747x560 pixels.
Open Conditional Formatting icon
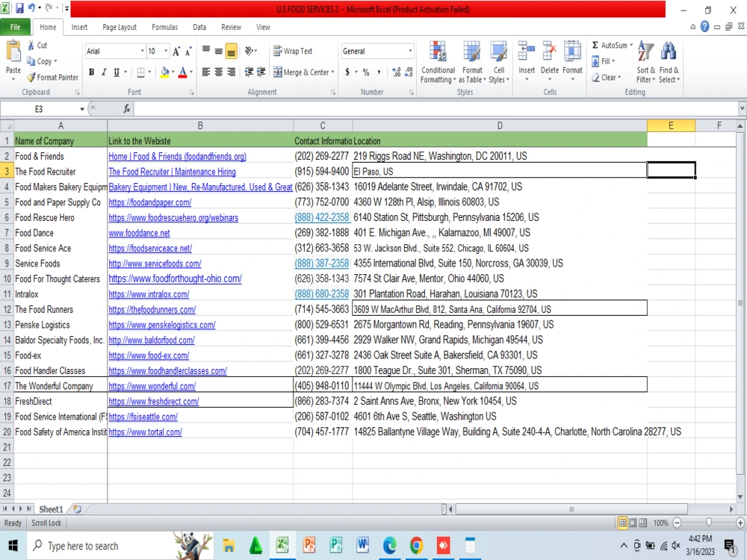[438, 52]
